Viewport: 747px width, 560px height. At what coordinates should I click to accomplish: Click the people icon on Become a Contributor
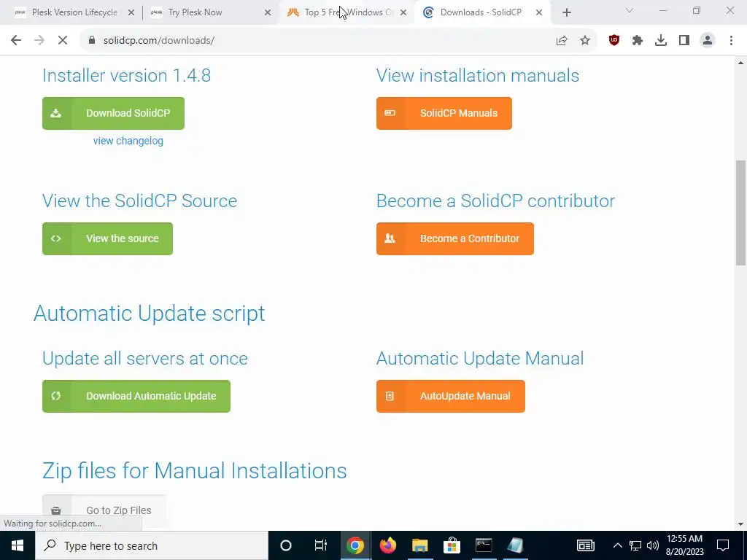(x=390, y=238)
